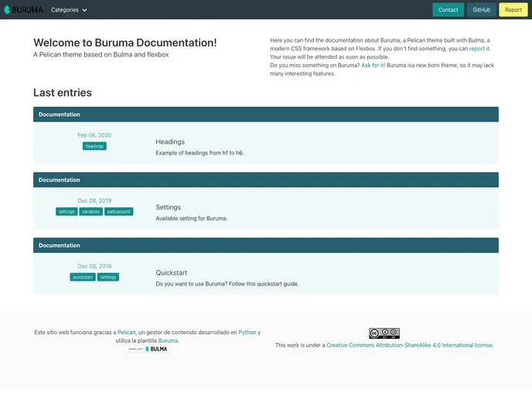Click 'settings' tag under Quickstart entry
Image resolution: width=532 pixels, height=396 pixels.
[x=108, y=277]
